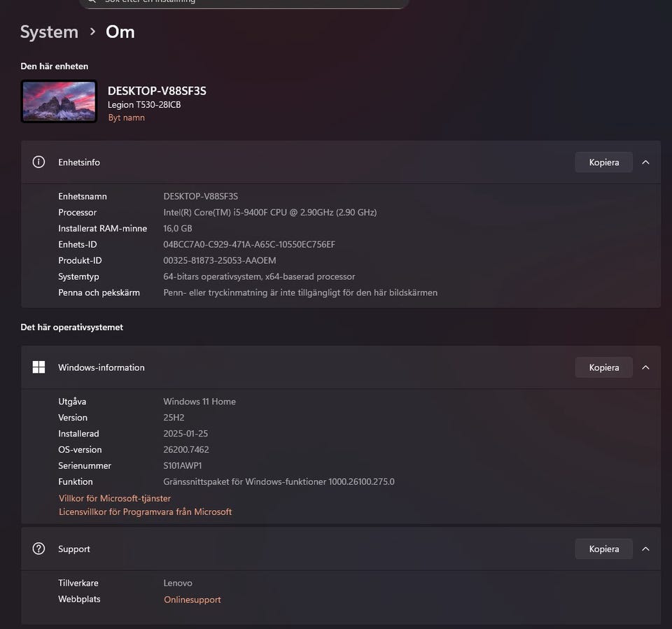Go back to System in the breadcrumb

tap(49, 32)
